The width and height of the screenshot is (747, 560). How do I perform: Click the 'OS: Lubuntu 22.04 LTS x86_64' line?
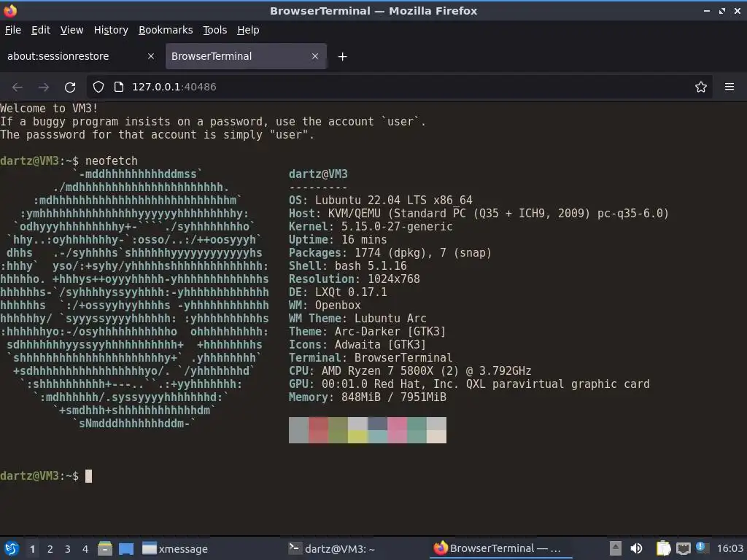click(381, 201)
